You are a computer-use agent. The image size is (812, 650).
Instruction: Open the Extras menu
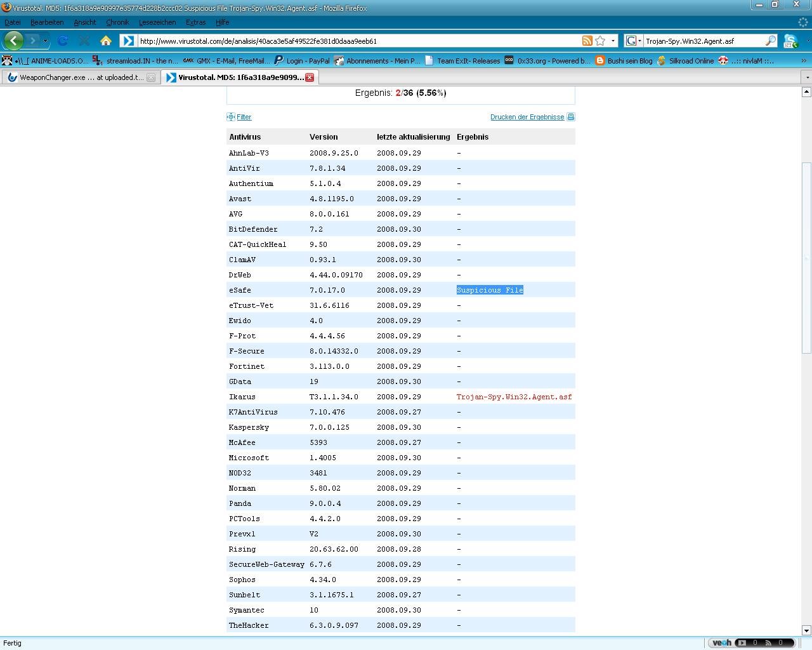[195, 22]
